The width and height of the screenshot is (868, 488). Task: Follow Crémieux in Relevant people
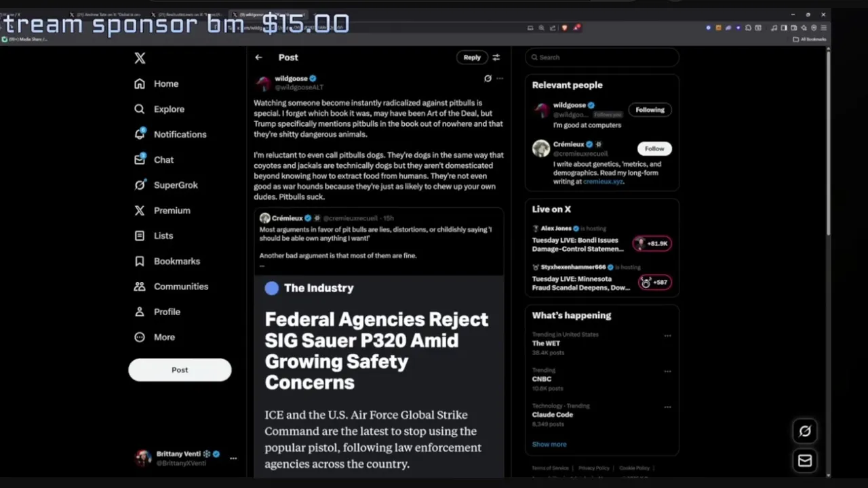click(654, 148)
